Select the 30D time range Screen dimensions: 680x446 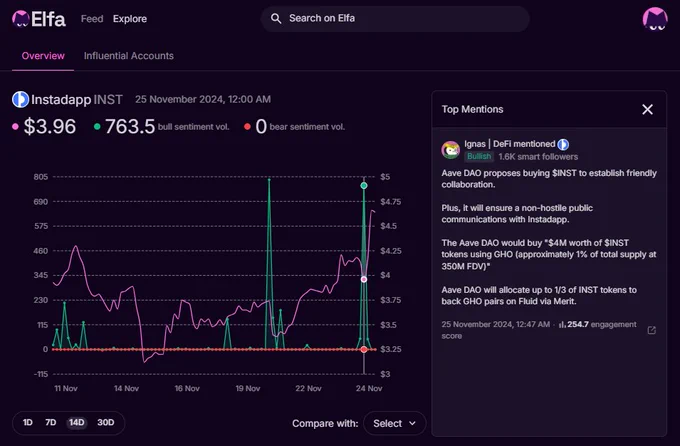(x=105, y=423)
